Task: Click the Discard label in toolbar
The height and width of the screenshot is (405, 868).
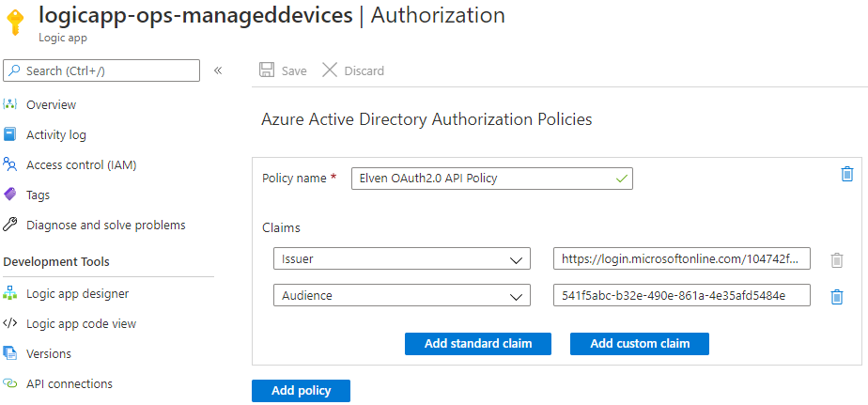Action: (364, 70)
